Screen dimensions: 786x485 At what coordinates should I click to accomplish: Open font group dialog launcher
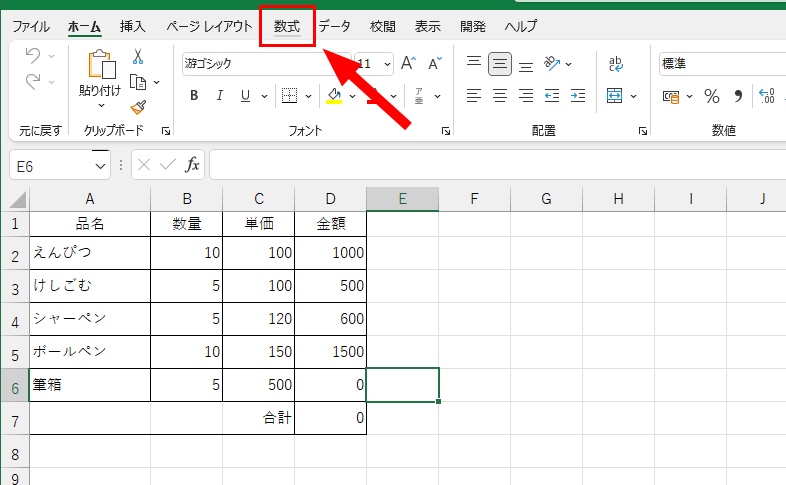[446, 131]
